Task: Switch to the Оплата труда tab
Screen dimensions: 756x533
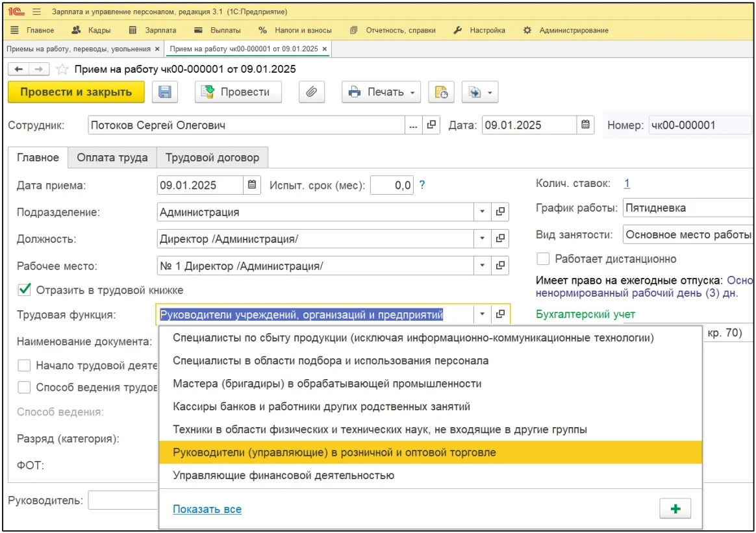Action: click(112, 157)
